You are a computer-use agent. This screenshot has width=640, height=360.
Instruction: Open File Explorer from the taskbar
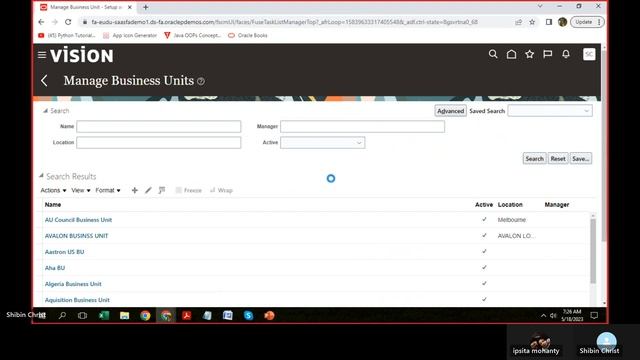pyautogui.click(x=124, y=315)
